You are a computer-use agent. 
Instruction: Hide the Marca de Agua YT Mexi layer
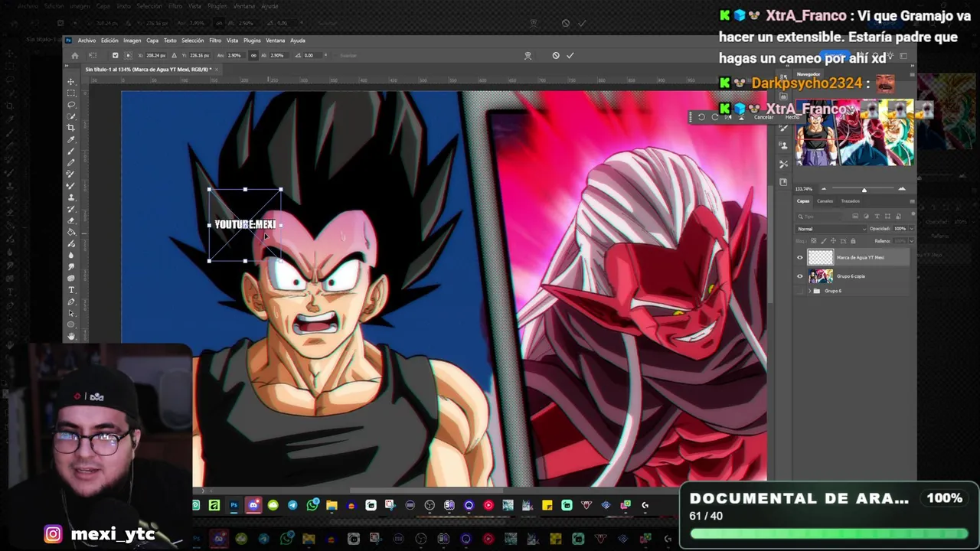tap(800, 258)
